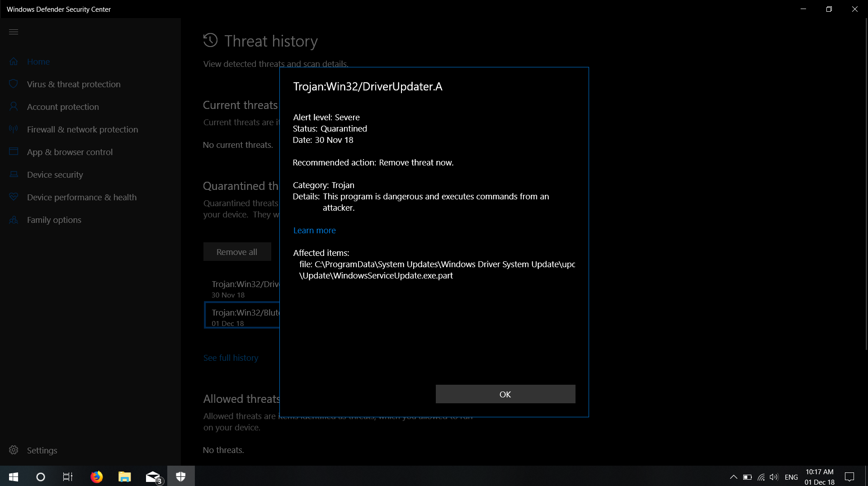Select the Trojan:Win32/Driv quarantined item
Viewport: 868px width, 486px height.
pos(242,289)
